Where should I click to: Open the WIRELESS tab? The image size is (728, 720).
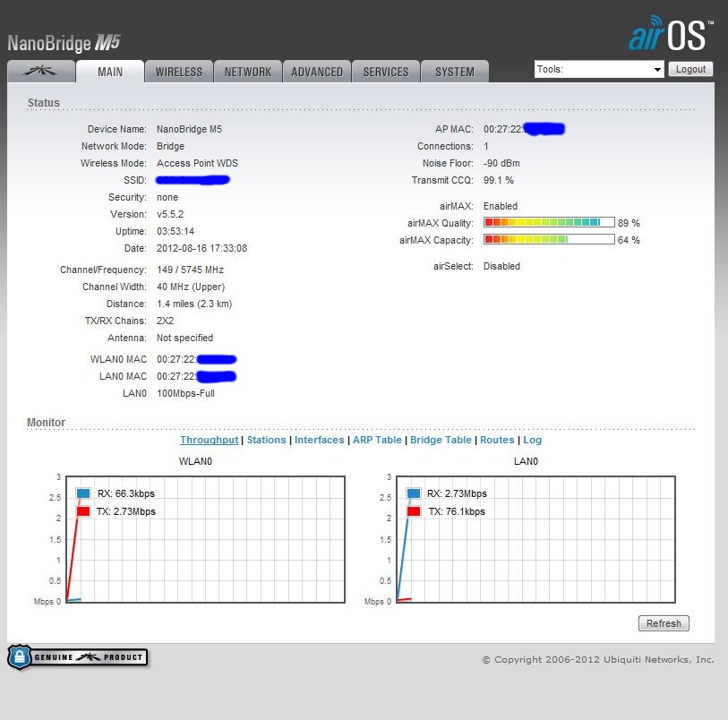(179, 72)
